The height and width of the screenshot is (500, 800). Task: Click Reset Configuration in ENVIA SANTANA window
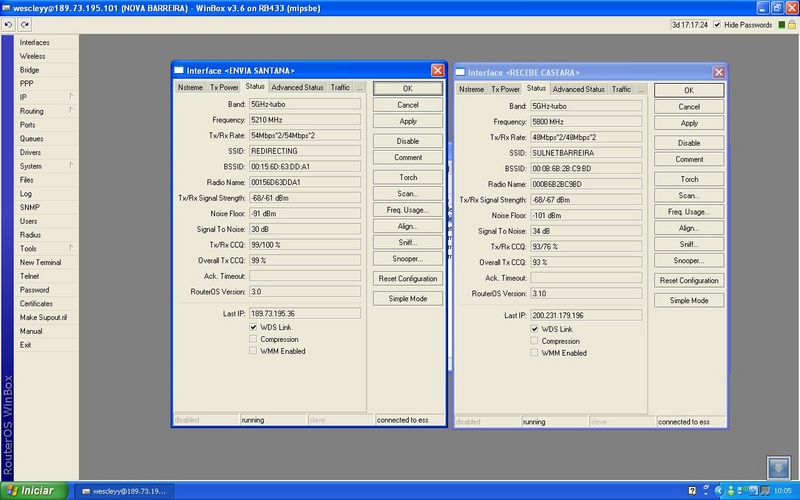pyautogui.click(x=408, y=279)
